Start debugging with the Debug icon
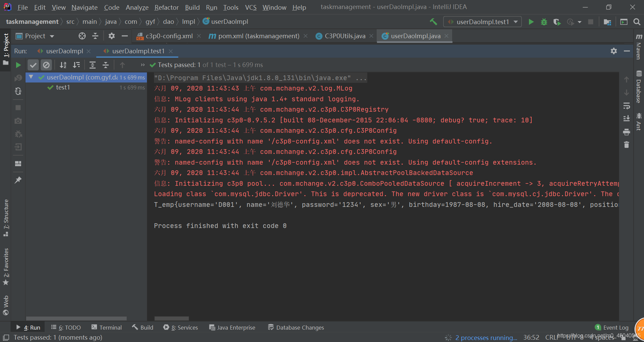 (544, 22)
